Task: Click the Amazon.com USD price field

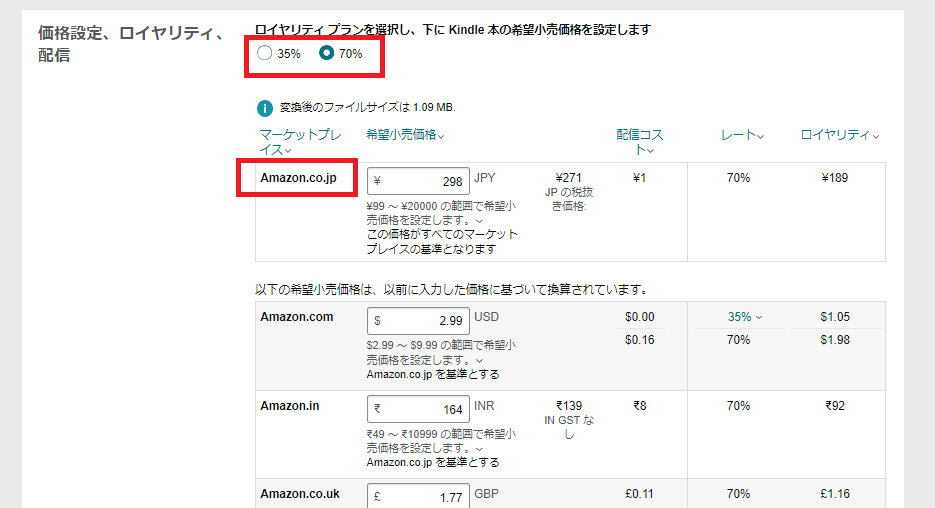Action: point(418,321)
